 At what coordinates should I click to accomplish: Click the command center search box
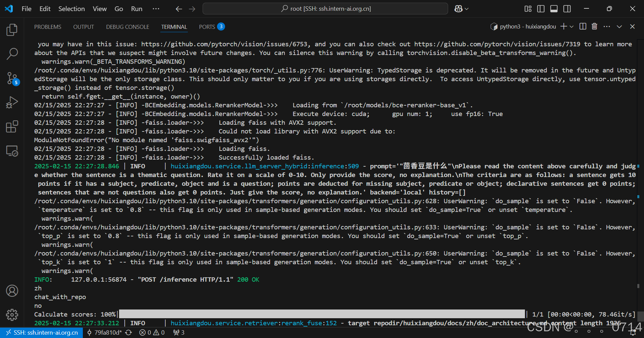pyautogui.click(x=325, y=9)
